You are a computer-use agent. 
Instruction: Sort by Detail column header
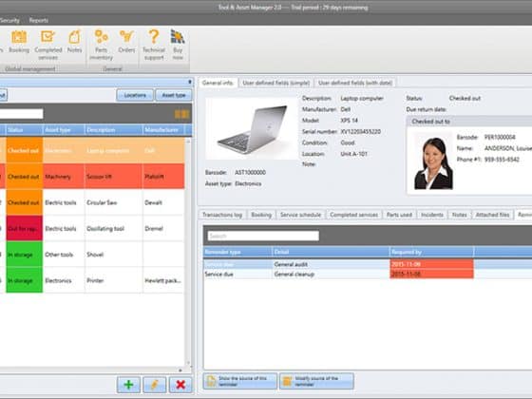click(x=331, y=252)
